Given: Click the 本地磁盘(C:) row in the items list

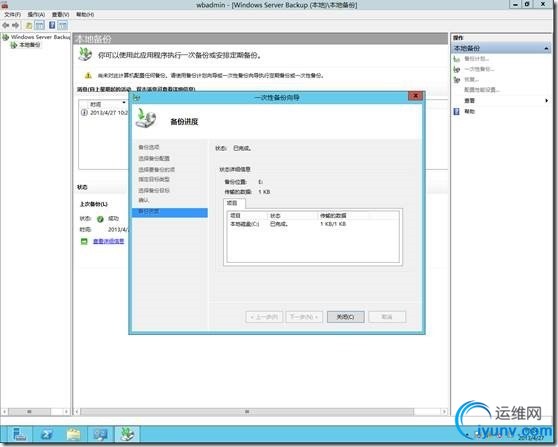Looking at the screenshot, I should (313, 224).
